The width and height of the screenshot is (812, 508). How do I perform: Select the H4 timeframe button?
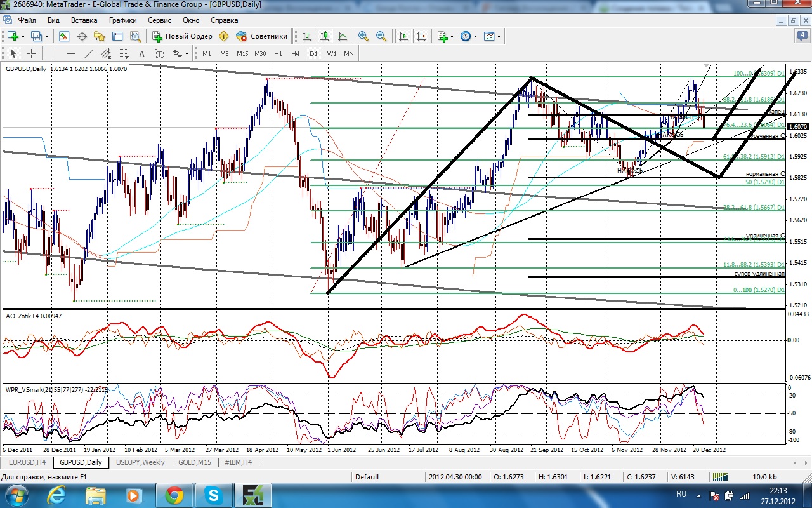point(296,53)
